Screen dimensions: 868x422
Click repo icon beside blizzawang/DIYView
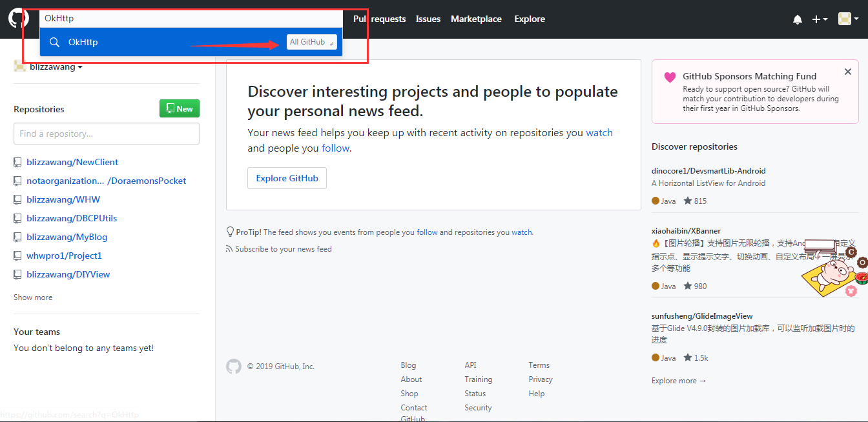[x=18, y=274]
